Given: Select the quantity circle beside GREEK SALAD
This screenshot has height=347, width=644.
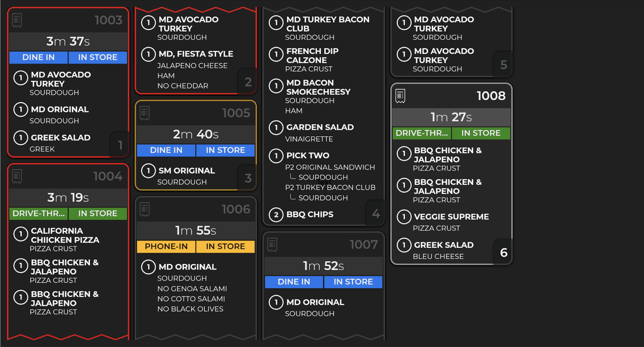Looking at the screenshot, I should [21, 138].
